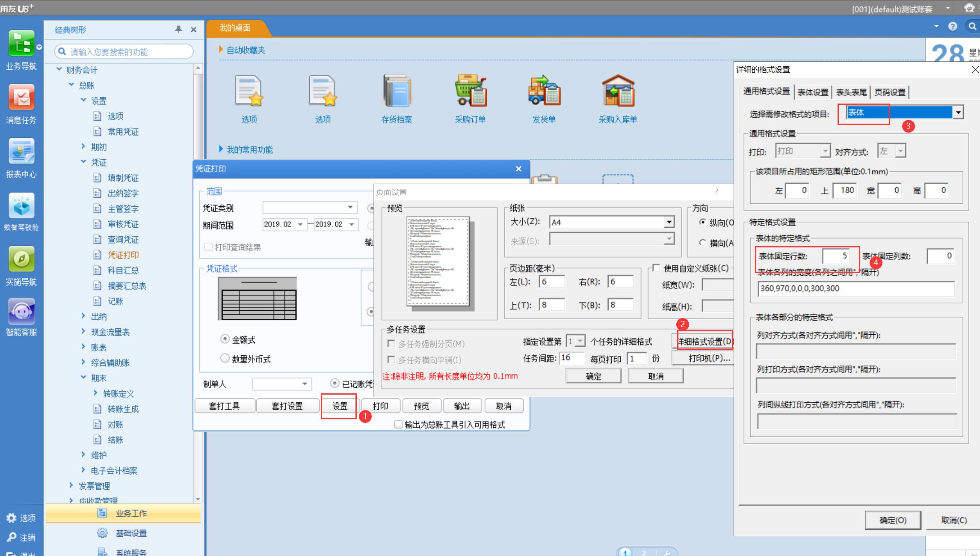The width and height of the screenshot is (980, 556).
Task: Expand the 期初 tree node
Action: pyautogui.click(x=83, y=146)
